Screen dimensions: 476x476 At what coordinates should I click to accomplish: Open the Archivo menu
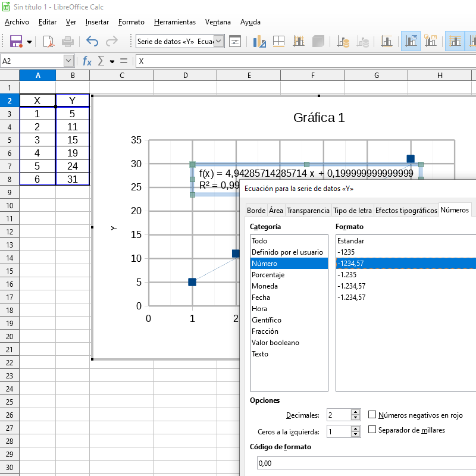[x=17, y=22]
